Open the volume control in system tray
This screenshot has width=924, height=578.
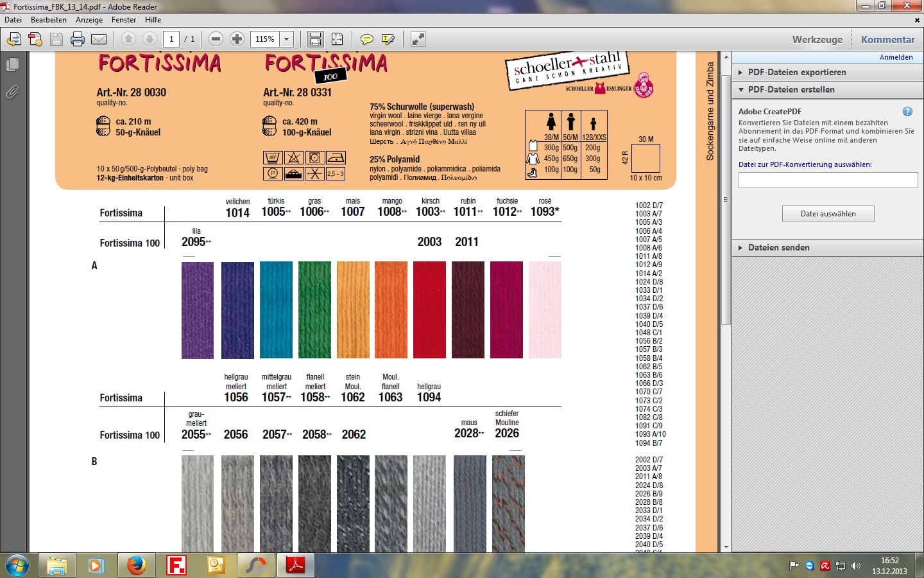[856, 566]
